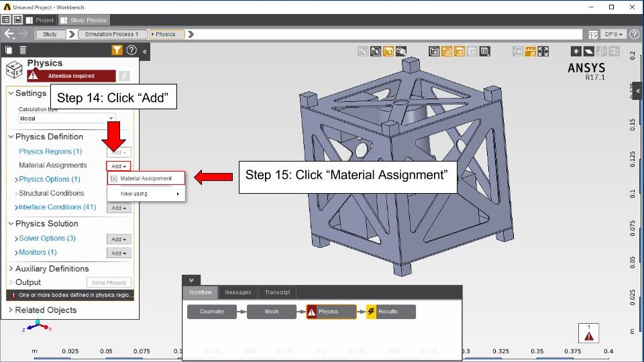The width and height of the screenshot is (644, 362).
Task: Click the grayed zoom-to-selection icon
Action: click(517, 52)
